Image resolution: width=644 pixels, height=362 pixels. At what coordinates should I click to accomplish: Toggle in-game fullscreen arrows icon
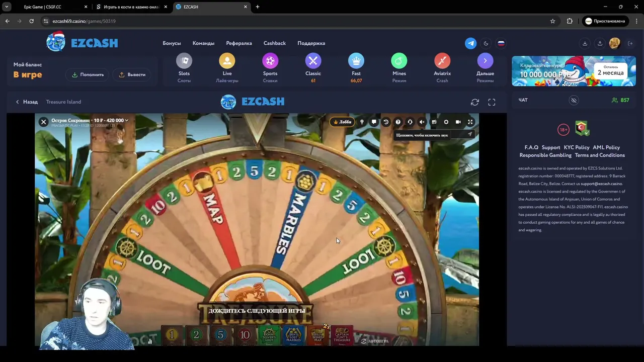[470, 122]
